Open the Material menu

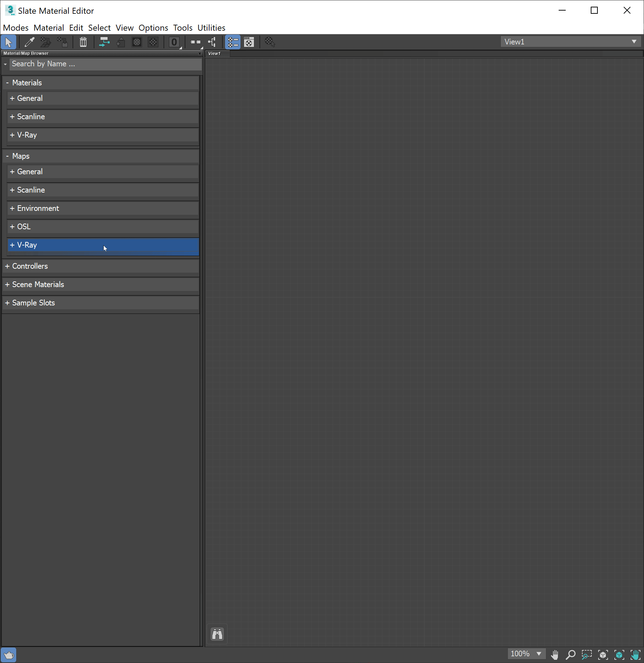pos(49,28)
